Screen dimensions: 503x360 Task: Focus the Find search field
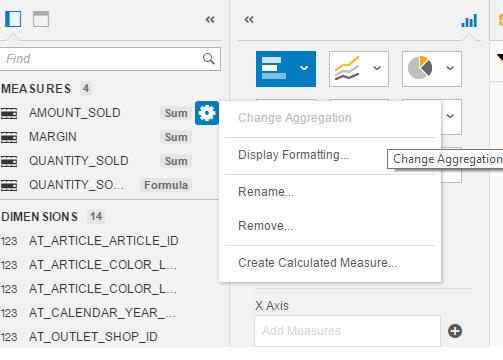110,59
